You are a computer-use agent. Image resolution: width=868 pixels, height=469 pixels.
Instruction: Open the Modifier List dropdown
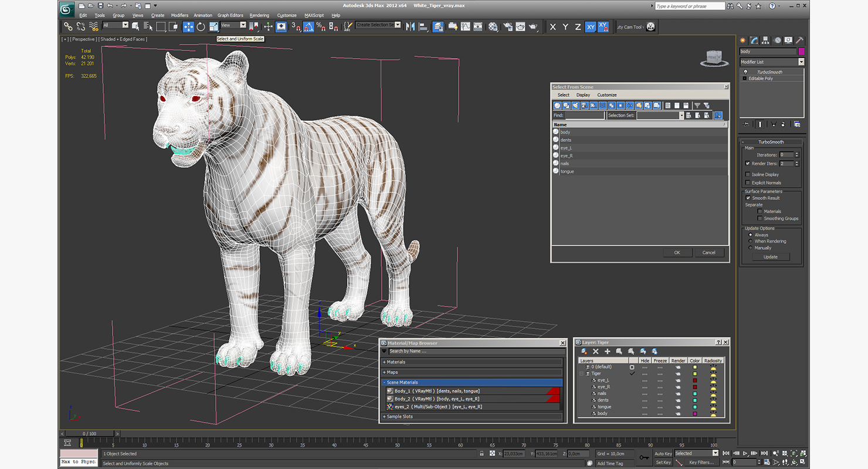click(x=801, y=62)
